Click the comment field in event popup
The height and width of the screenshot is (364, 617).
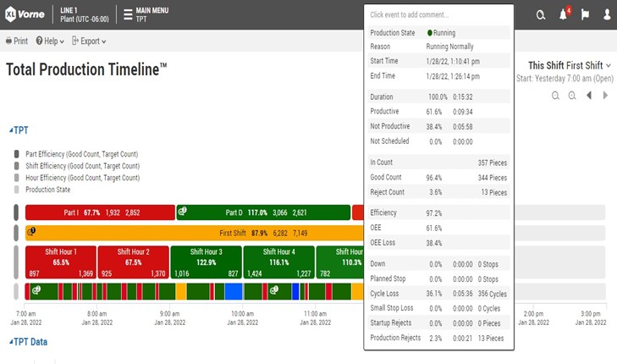pyautogui.click(x=438, y=14)
